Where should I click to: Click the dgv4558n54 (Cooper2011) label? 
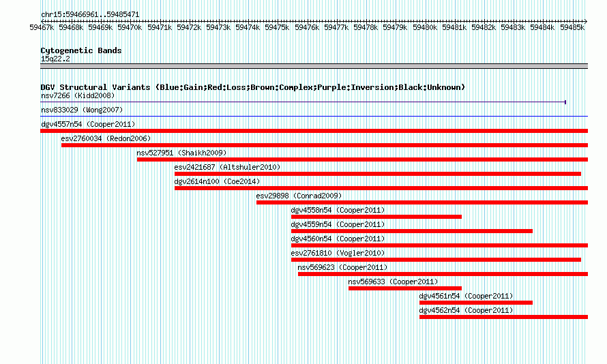[x=338, y=210]
